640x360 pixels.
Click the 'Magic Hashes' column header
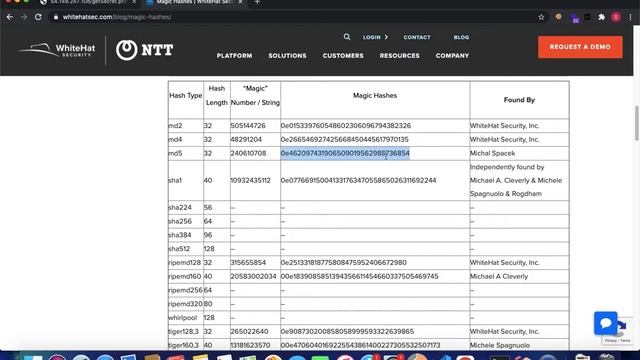(375, 96)
